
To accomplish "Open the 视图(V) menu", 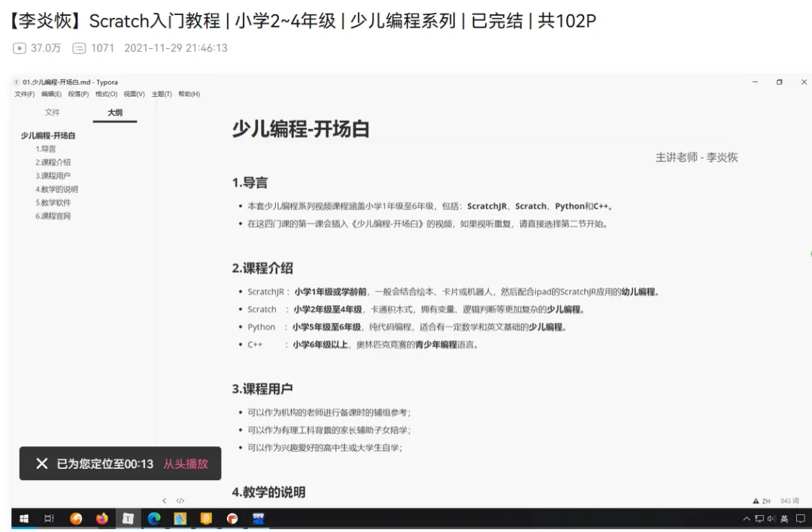I will point(134,94).
